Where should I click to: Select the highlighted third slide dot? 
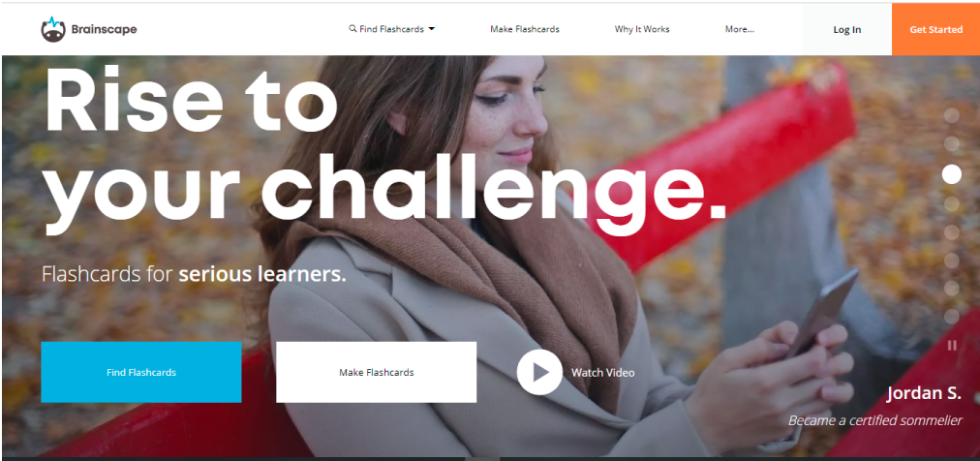pos(951,174)
